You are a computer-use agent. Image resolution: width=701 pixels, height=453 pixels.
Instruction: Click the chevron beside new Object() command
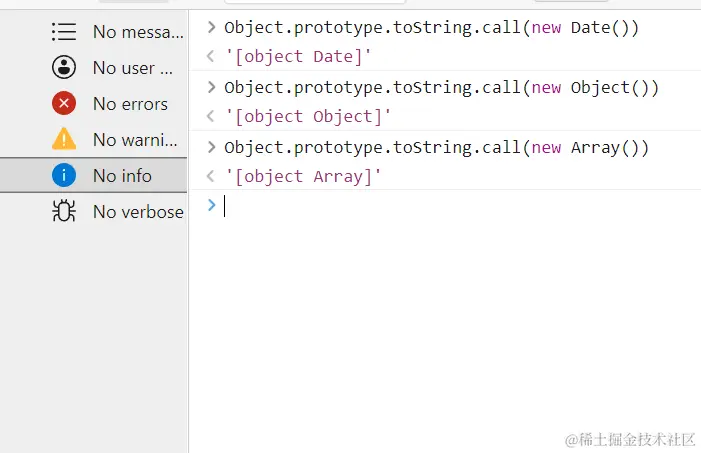211,87
